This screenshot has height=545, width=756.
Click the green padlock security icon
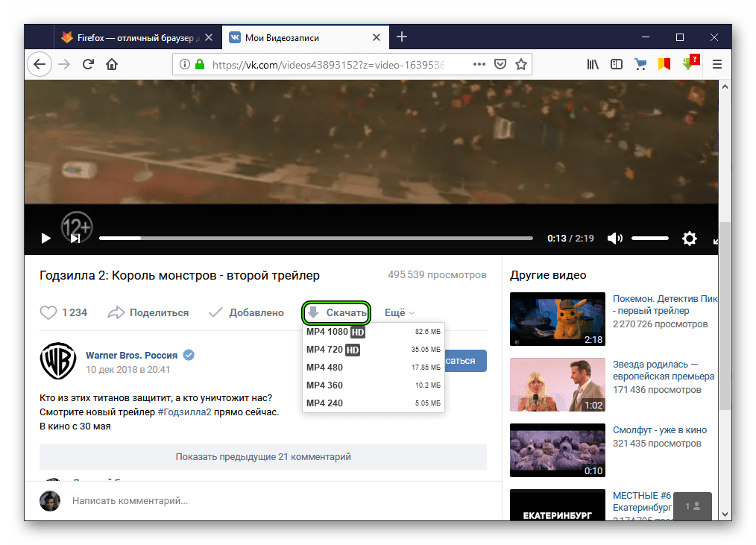200,64
